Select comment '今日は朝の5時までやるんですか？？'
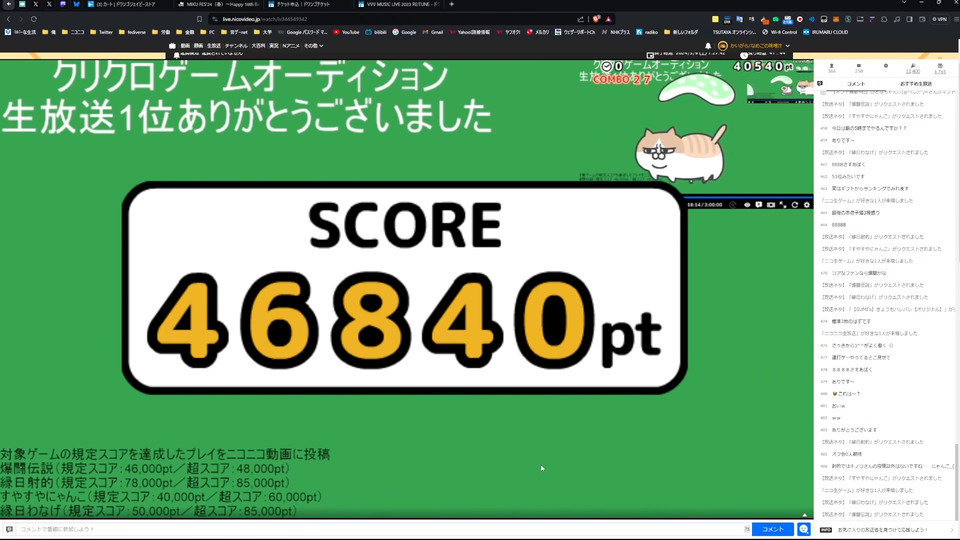The height and width of the screenshot is (540, 960). click(869, 129)
